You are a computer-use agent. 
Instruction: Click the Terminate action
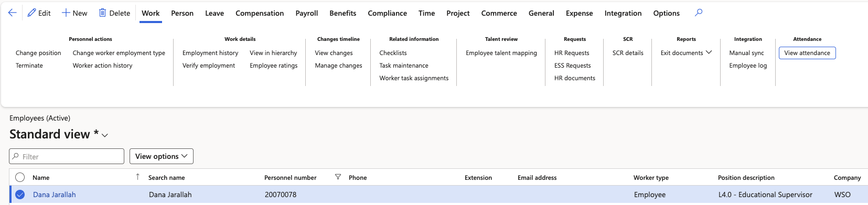click(29, 66)
